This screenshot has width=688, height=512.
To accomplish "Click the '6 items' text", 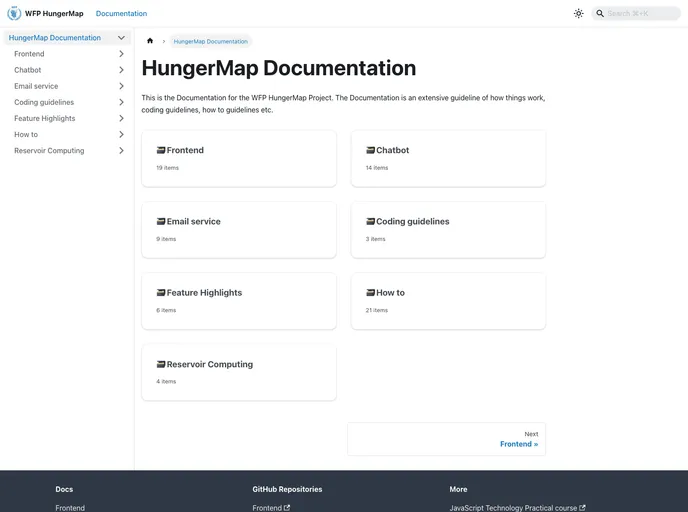I will point(166,310).
